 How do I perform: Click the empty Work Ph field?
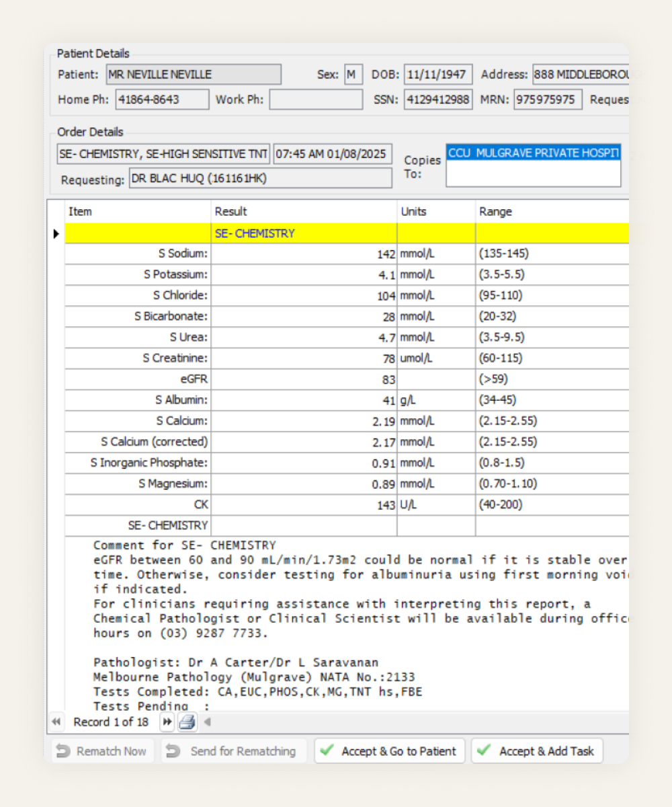pos(316,100)
